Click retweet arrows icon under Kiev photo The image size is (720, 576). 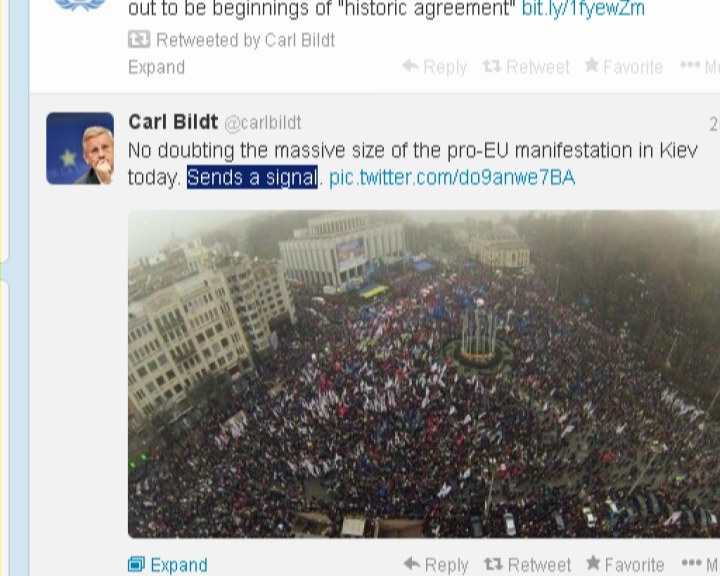click(494, 564)
